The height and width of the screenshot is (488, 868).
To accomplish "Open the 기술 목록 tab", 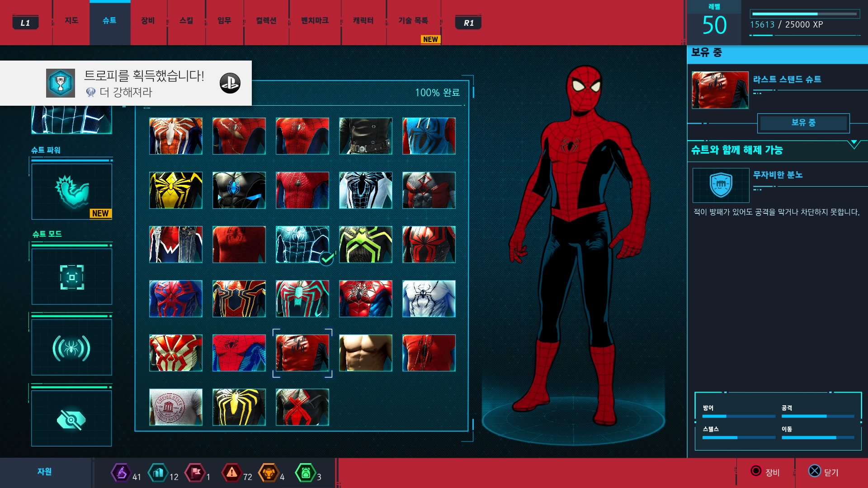I will click(413, 21).
